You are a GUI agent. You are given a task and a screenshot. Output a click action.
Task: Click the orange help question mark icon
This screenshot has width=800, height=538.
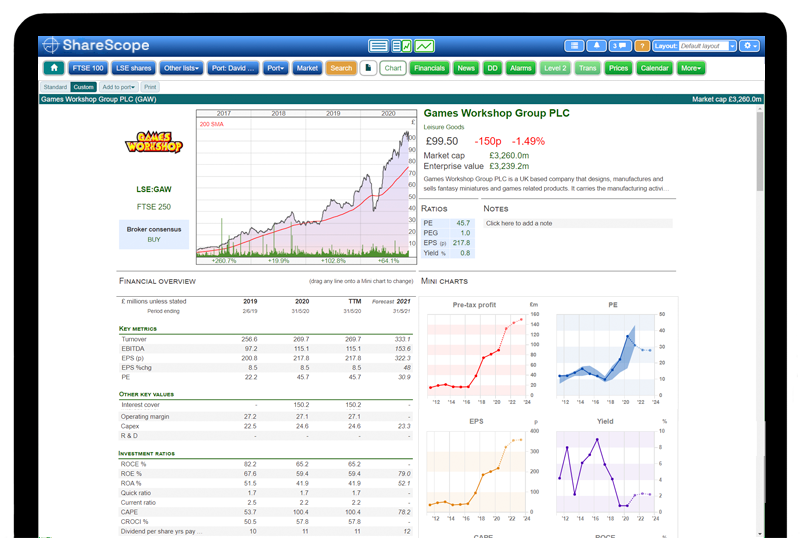click(x=642, y=46)
